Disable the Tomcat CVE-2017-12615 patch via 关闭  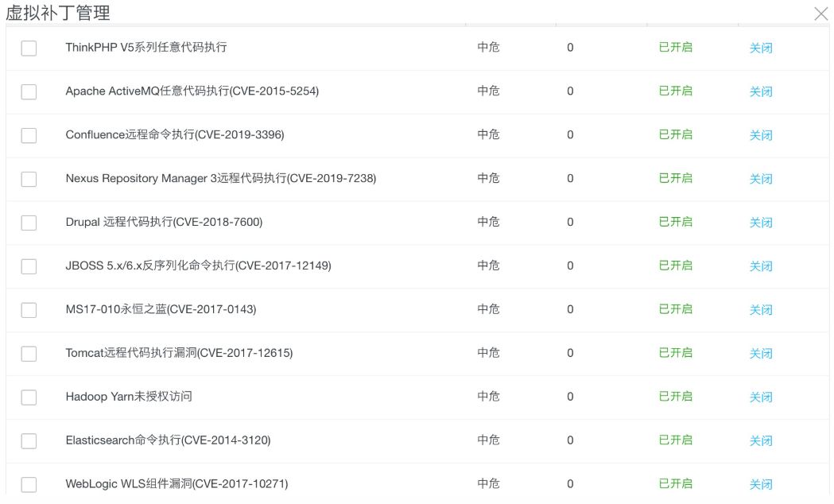click(x=761, y=353)
